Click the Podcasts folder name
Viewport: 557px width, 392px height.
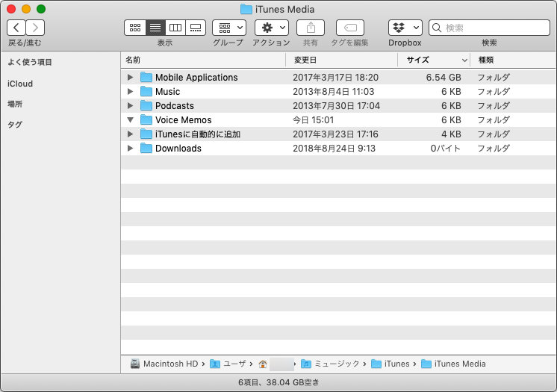(x=175, y=105)
